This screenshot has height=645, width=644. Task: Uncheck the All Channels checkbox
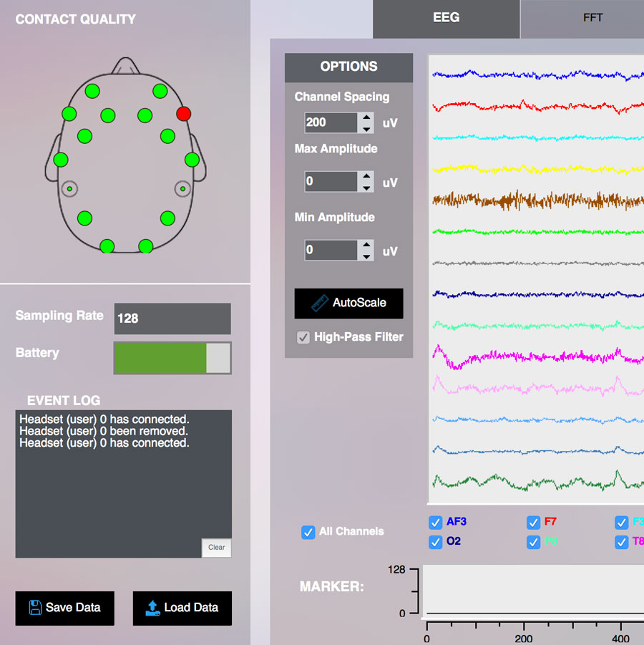click(308, 532)
